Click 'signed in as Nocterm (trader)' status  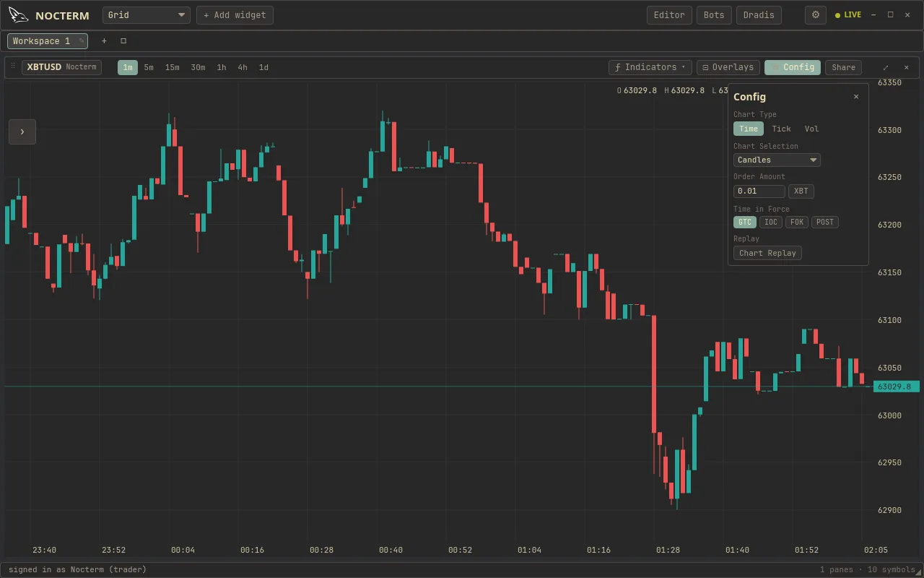77,569
